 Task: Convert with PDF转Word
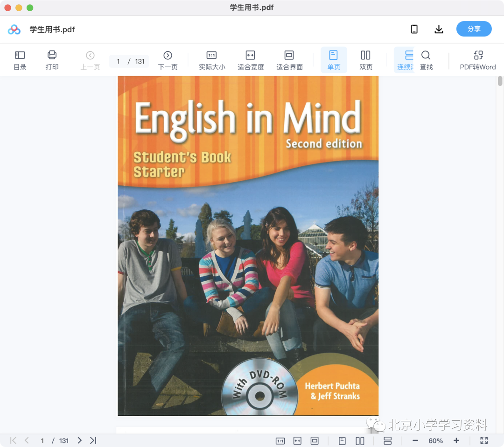coord(478,60)
